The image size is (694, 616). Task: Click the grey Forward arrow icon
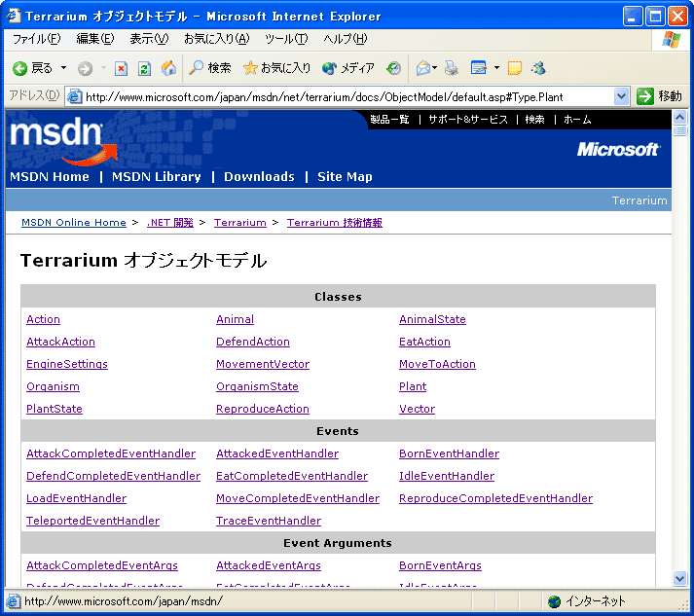[85, 68]
